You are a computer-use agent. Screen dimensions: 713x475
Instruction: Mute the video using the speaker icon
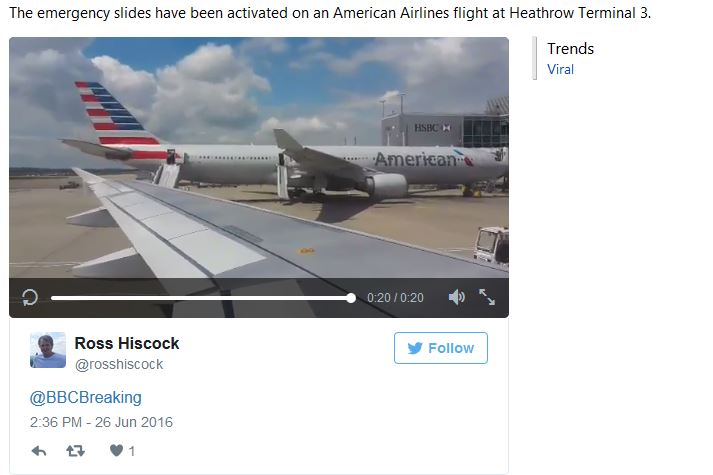pos(457,297)
